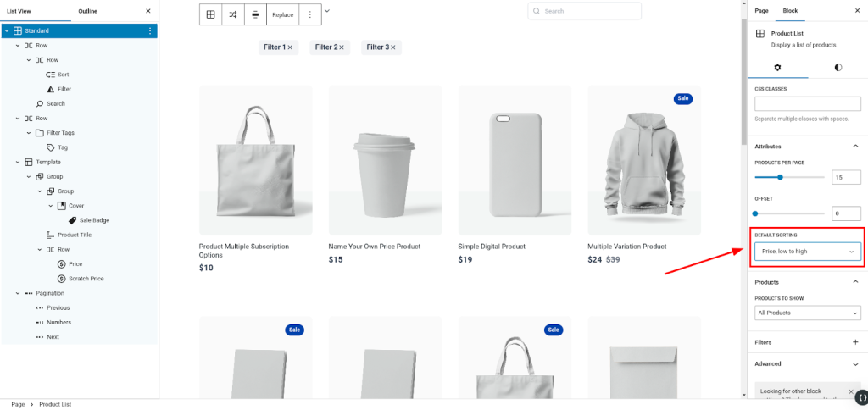This screenshot has width=868, height=410.
Task: Click the $15 price text
Action: coord(336,259)
